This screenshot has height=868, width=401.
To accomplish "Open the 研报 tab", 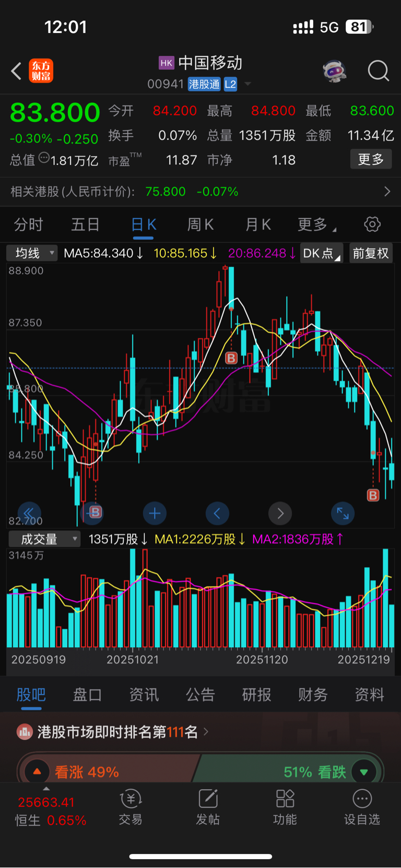I will pos(256,695).
